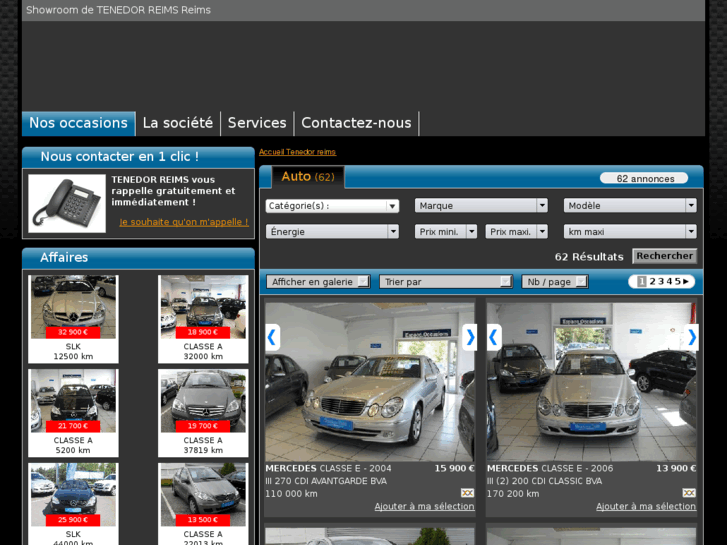Go to the Services tab

pos(257,123)
